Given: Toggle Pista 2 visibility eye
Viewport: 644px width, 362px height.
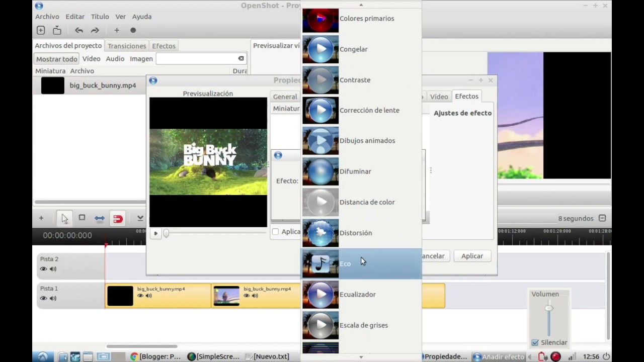Looking at the screenshot, I should click(x=43, y=269).
